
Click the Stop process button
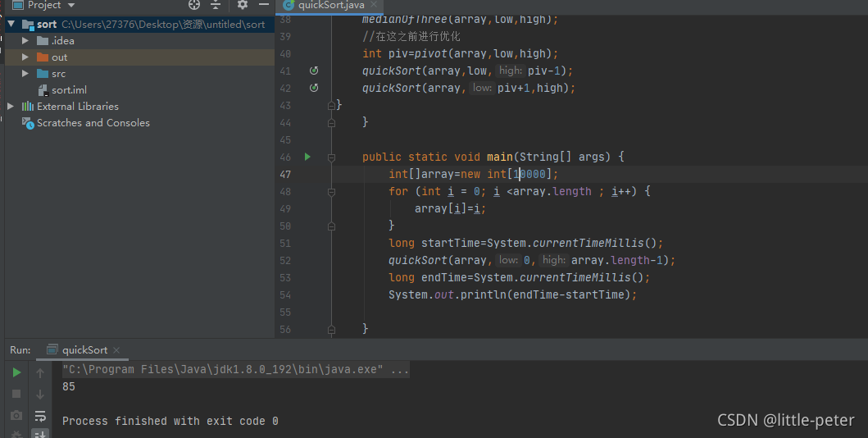16,394
